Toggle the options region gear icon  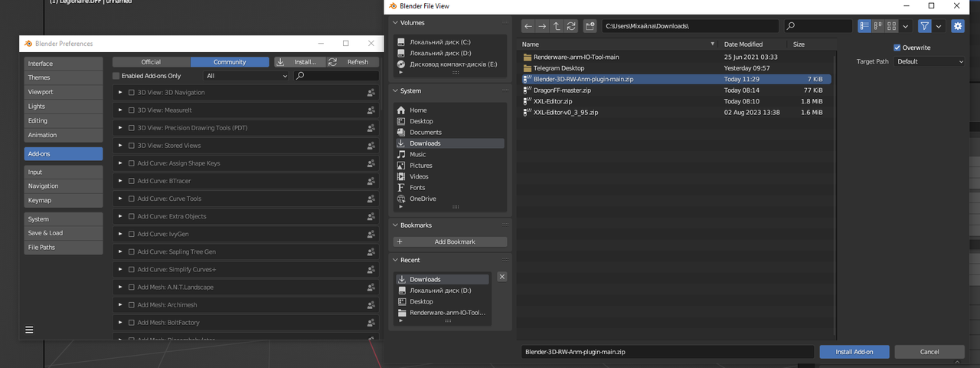click(958, 26)
